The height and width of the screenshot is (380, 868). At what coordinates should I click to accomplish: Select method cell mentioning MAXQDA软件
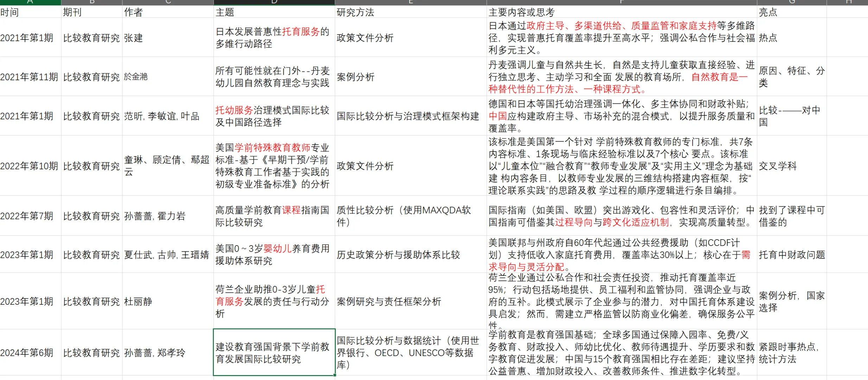tap(410, 216)
